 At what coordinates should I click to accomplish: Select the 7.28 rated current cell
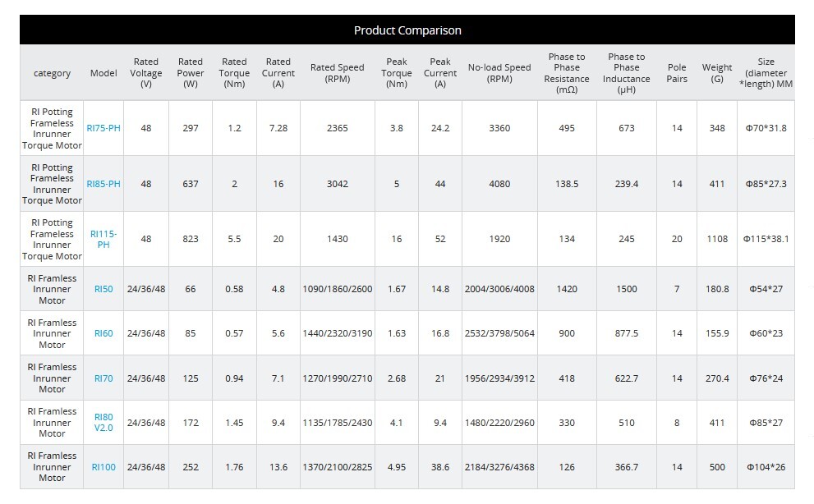(x=278, y=128)
